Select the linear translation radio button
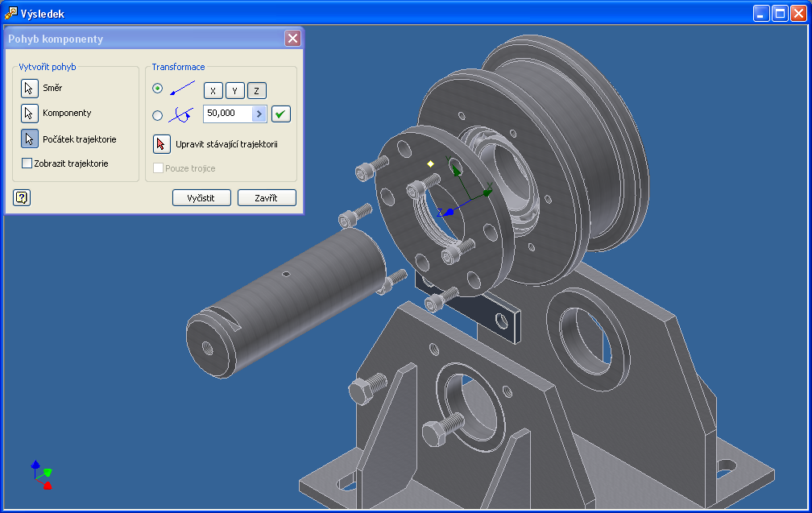Viewport: 812px width, 513px height. tap(158, 89)
